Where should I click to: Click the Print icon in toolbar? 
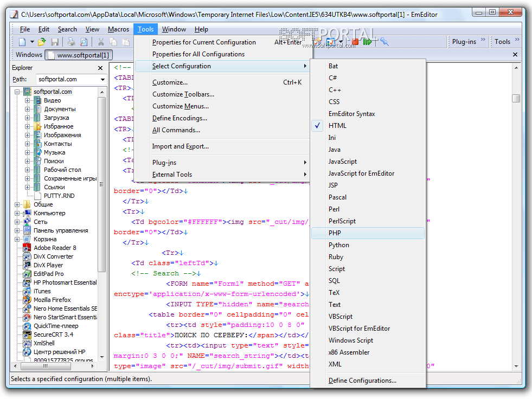click(71, 42)
